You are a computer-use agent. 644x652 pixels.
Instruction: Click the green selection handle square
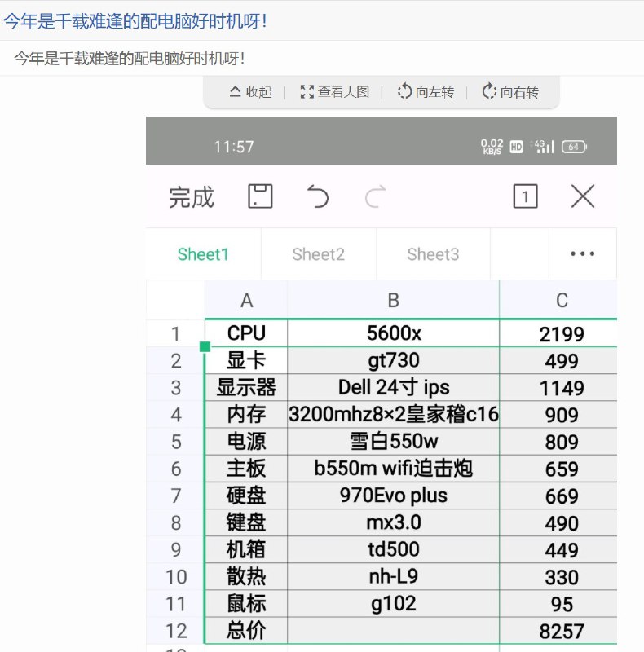[x=205, y=346]
